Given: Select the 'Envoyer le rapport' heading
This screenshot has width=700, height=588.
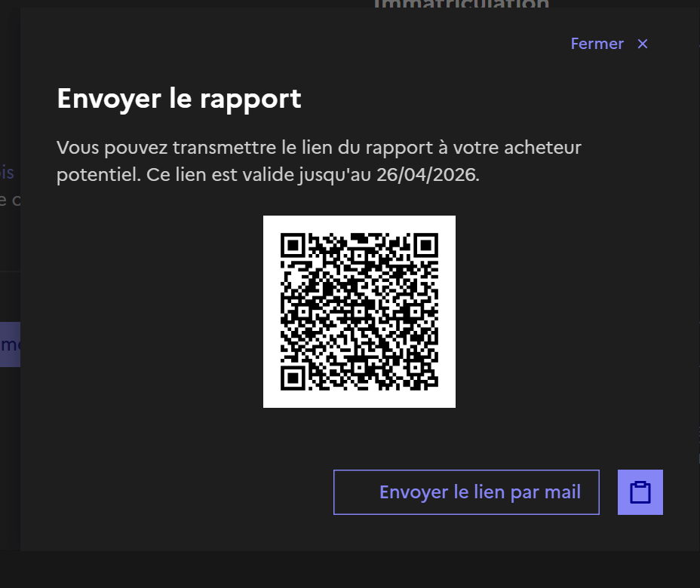Looking at the screenshot, I should [179, 99].
